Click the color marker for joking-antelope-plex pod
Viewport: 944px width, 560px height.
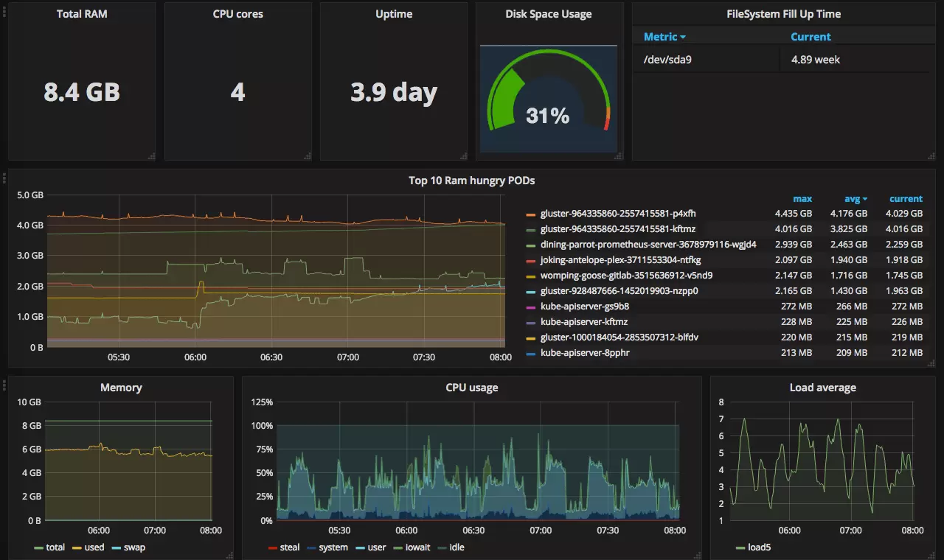click(x=530, y=259)
